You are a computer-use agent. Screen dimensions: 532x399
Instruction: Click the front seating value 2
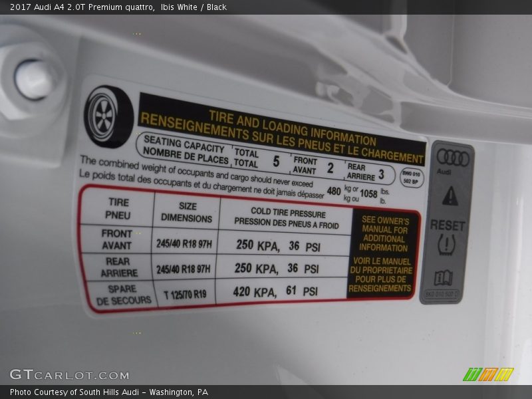330,168
